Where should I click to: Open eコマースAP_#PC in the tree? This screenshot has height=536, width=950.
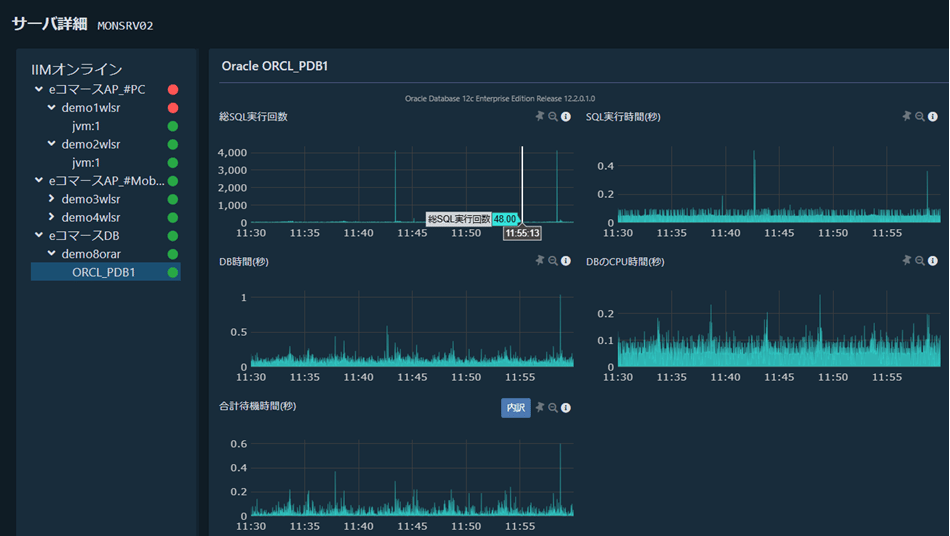click(97, 89)
